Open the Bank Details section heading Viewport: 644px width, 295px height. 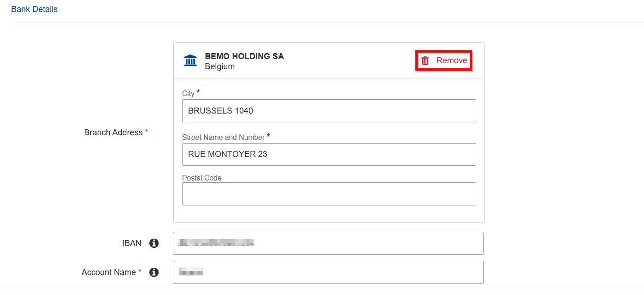[34, 9]
